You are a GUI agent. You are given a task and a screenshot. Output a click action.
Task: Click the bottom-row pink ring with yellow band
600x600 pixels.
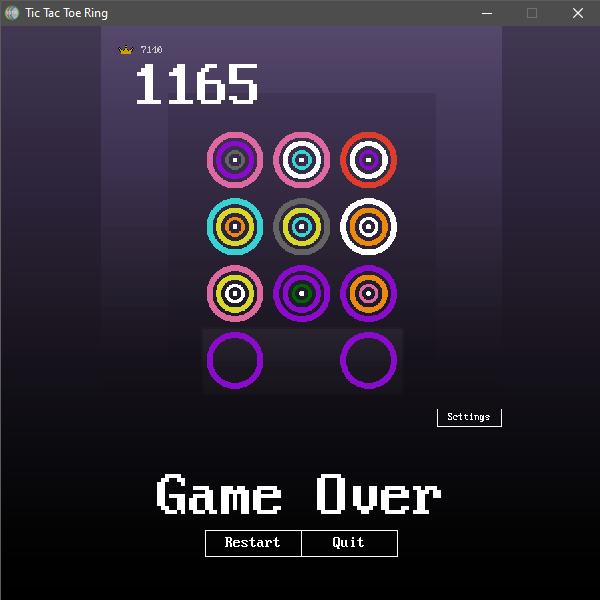[x=235, y=294]
